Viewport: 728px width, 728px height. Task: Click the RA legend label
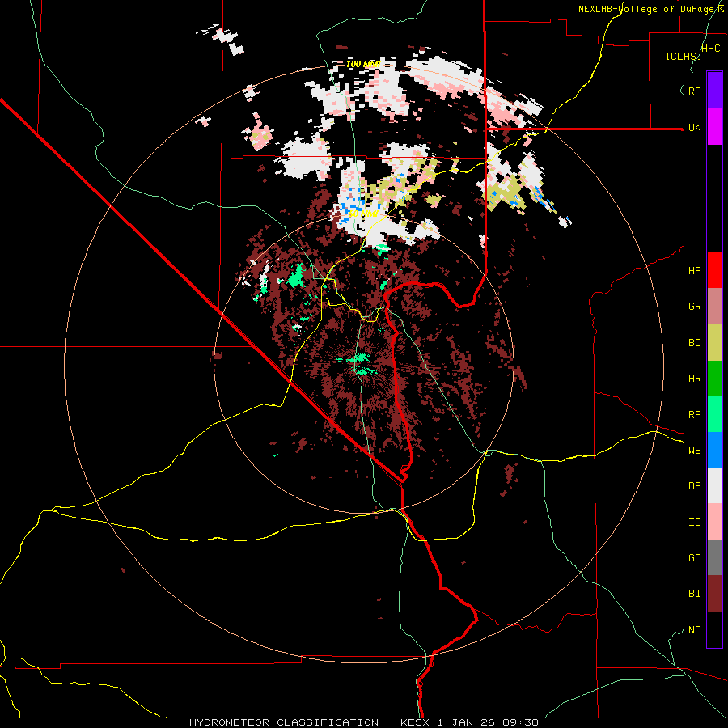coord(694,415)
